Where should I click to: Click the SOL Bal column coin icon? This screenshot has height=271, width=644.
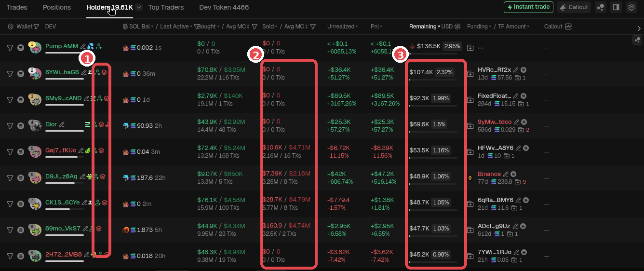pos(125,27)
